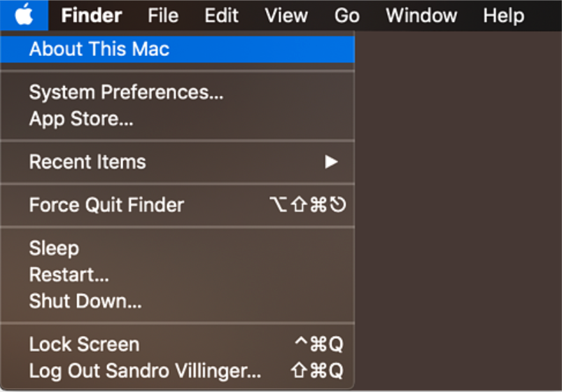The image size is (562, 392).
Task: Put the Mac to Sleep
Action: pos(54,248)
